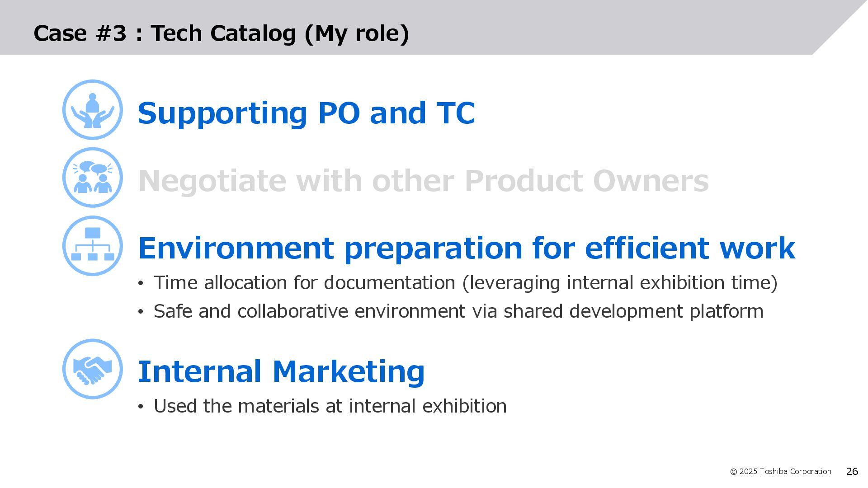The width and height of the screenshot is (868, 488).
Task: Click the '© 2025 Toshiba Corporation' footer text
Action: [x=780, y=472]
